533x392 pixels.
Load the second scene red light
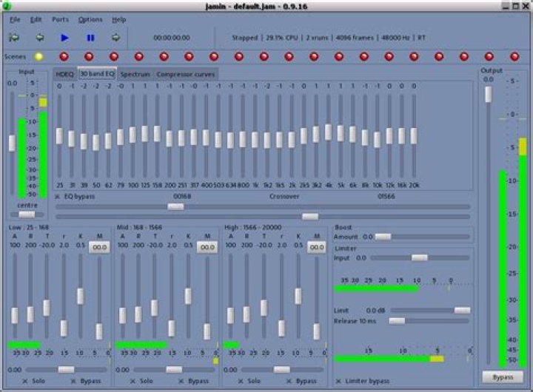pyautogui.click(x=64, y=57)
